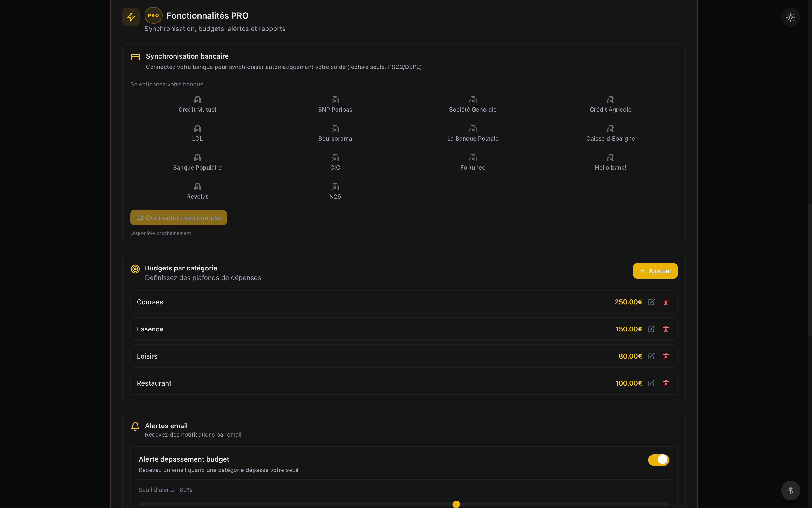Select Banque Populaire bank
The height and width of the screenshot is (508, 812).
[197, 163]
